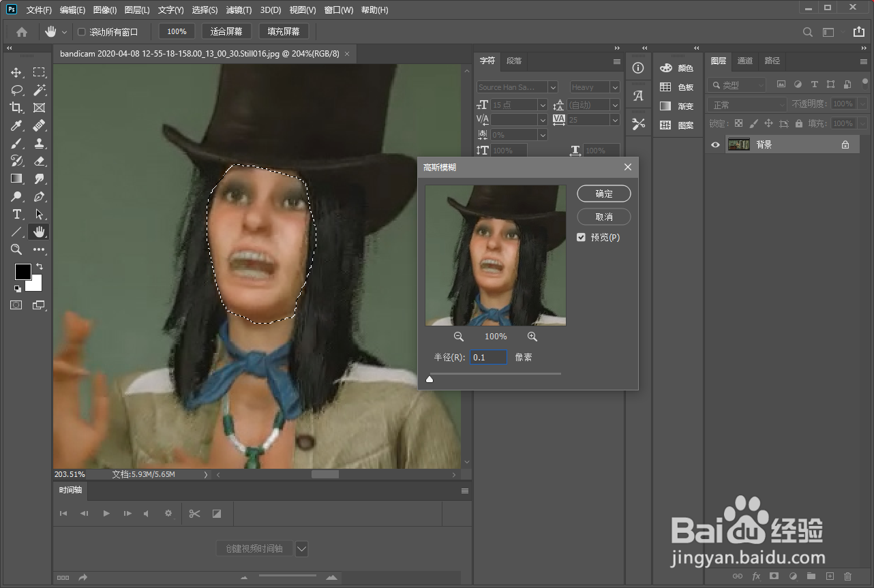Select the Crop tool

point(16,108)
